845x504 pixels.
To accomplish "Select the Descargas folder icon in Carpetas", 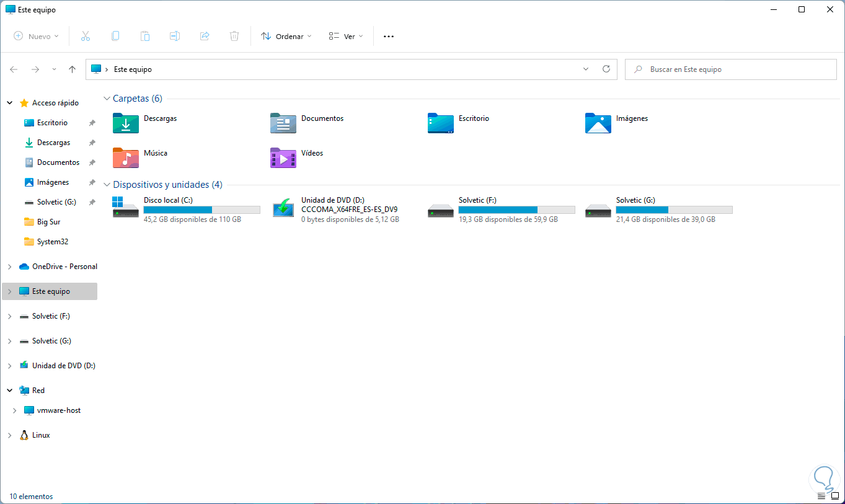I will 126,123.
